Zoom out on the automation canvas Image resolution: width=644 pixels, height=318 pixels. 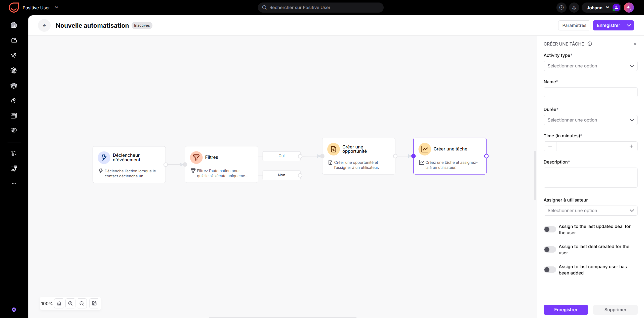[82, 303]
